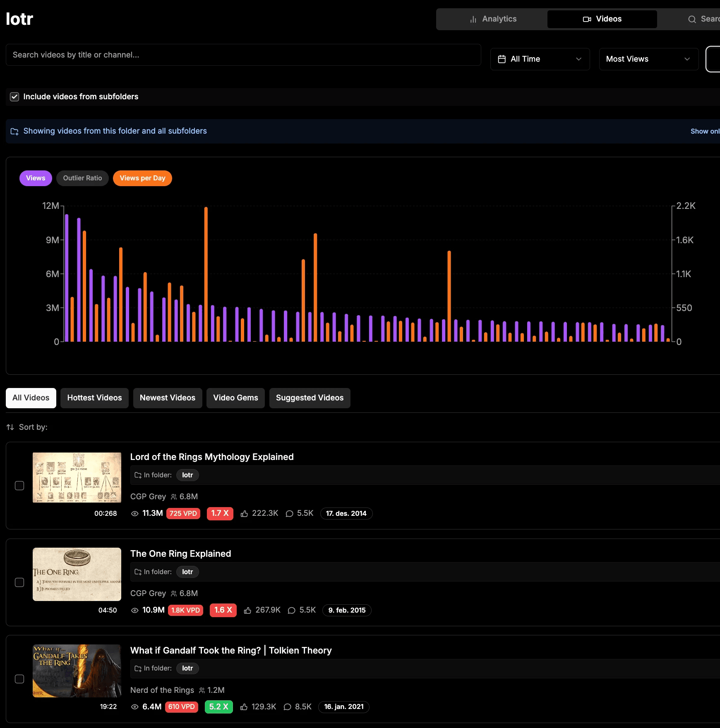Viewport: 720px width, 728px height.
Task: Uncheck Include videos from subfolders
Action: click(14, 97)
